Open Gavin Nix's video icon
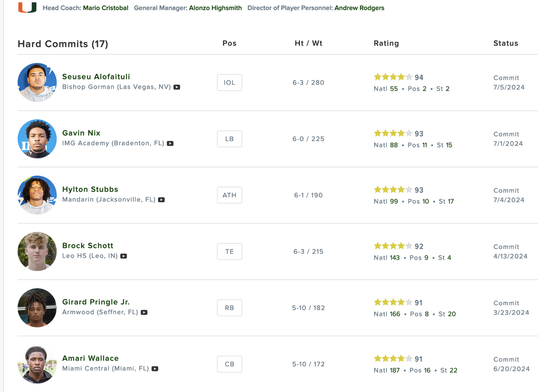Screen dimensions: 553x392 170,144
